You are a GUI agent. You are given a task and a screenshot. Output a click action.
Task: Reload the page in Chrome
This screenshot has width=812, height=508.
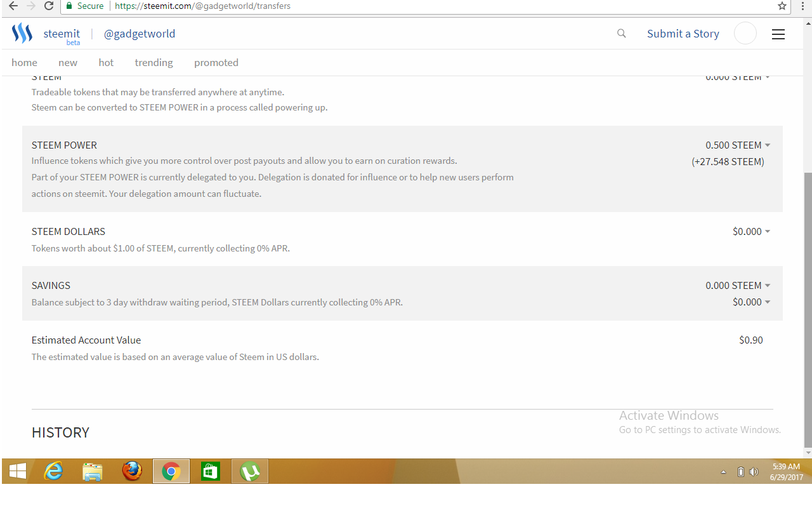click(49, 6)
